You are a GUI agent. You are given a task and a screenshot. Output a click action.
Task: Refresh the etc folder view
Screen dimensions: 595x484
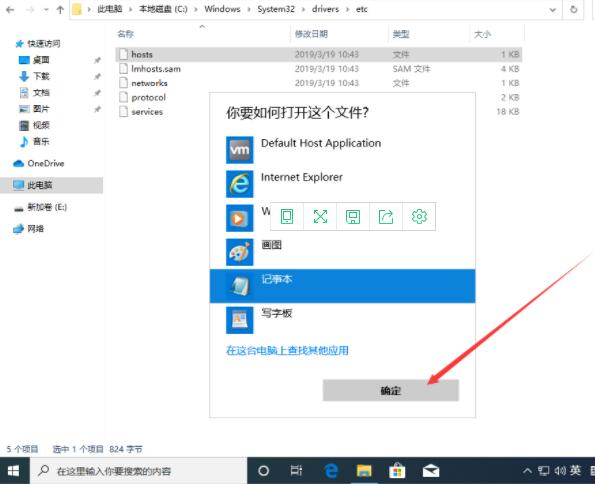(x=573, y=9)
